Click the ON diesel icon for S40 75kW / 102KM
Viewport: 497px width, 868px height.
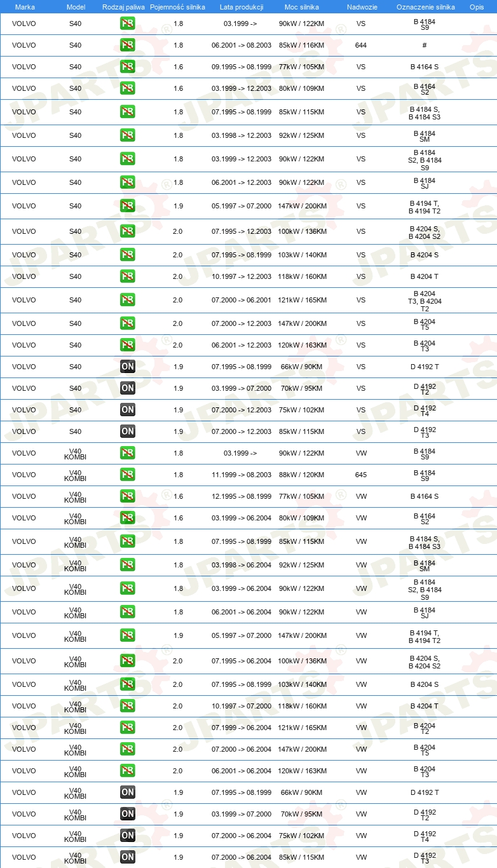click(127, 410)
